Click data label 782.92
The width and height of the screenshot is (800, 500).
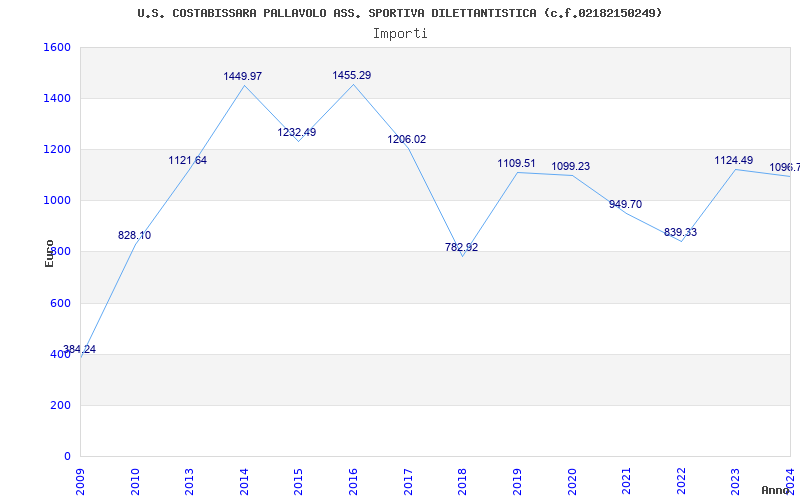(x=461, y=247)
